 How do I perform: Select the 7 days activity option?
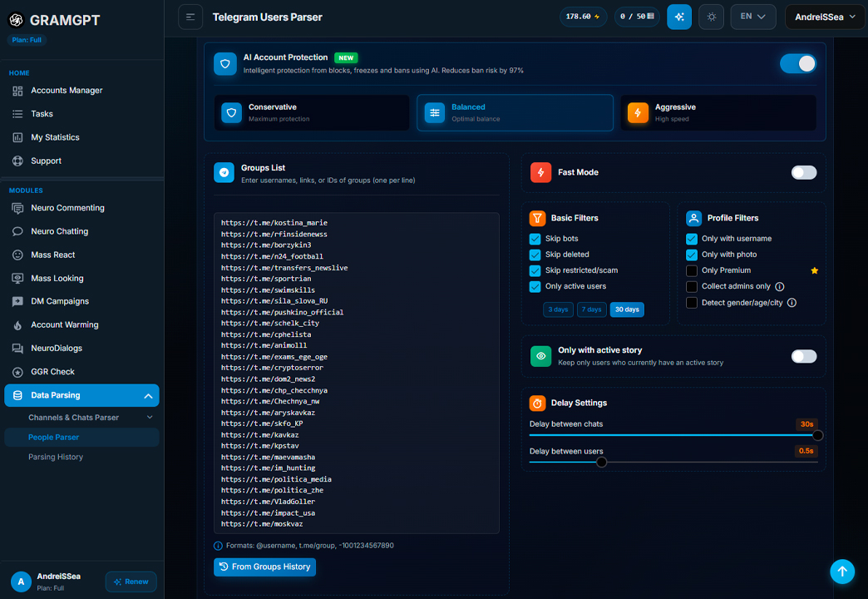[591, 309]
